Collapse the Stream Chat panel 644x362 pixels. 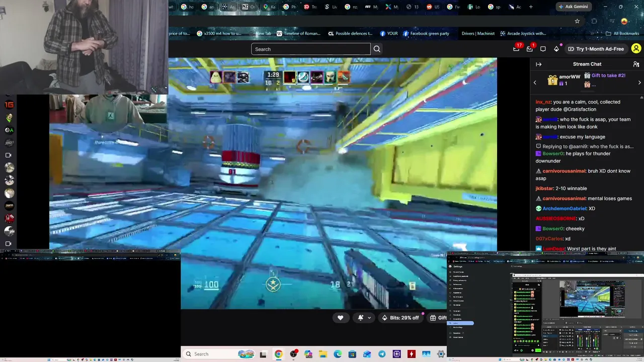(538, 64)
